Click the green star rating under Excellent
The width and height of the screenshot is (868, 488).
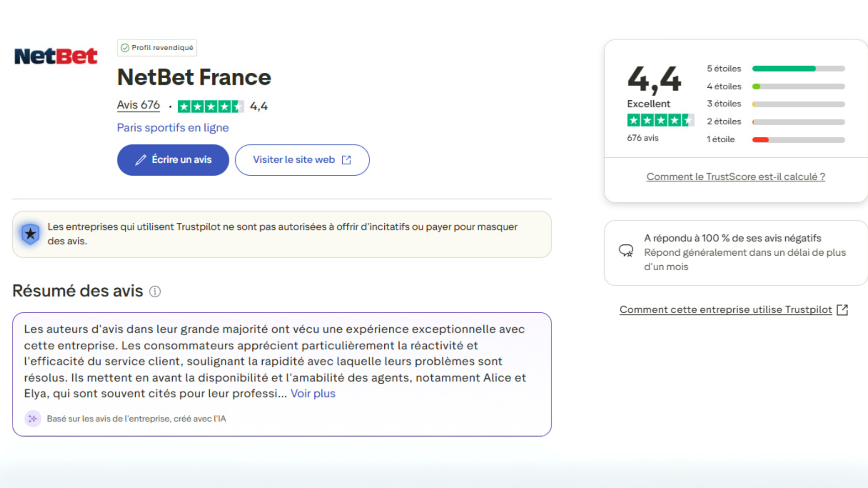click(660, 120)
